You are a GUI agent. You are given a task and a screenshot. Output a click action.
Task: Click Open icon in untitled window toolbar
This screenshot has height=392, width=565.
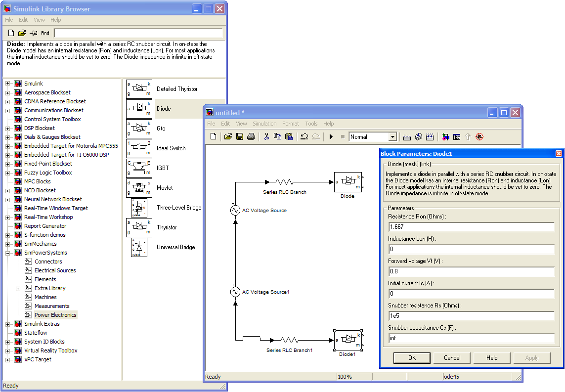pos(228,137)
